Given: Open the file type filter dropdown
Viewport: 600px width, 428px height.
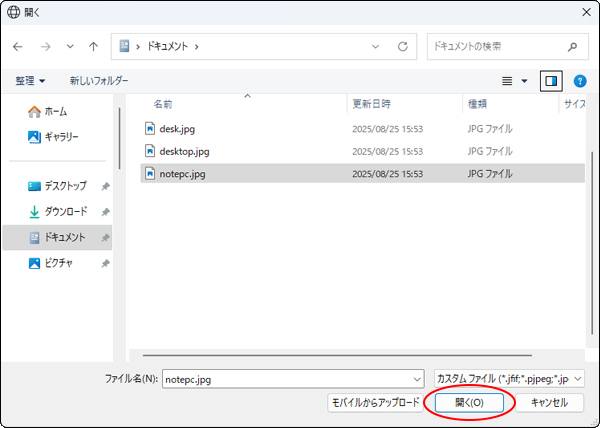Looking at the screenshot, I should (x=509, y=379).
